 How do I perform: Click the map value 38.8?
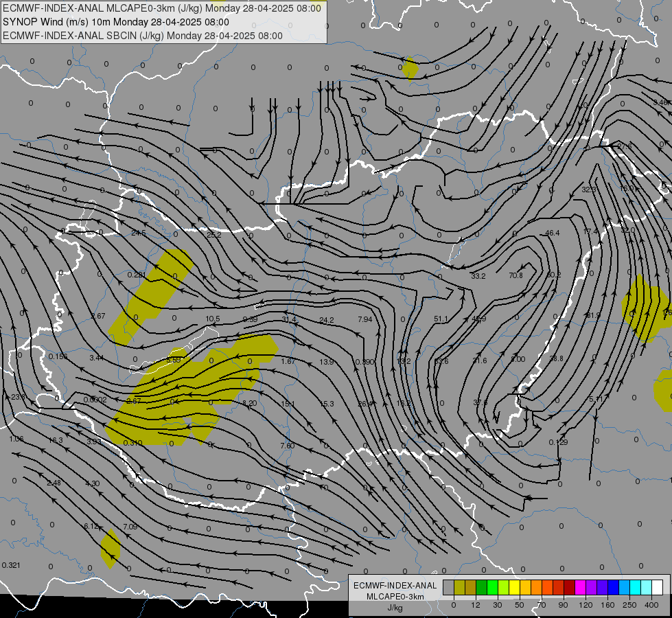click(x=556, y=358)
